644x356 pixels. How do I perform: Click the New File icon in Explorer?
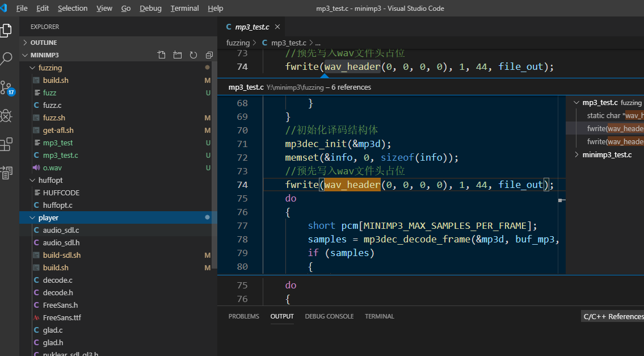coord(161,55)
